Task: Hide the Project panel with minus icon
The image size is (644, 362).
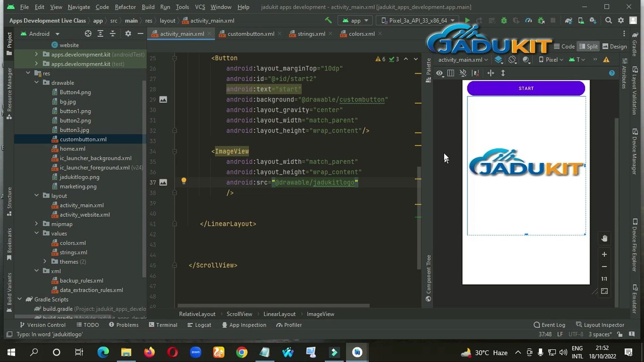Action: pos(140,34)
